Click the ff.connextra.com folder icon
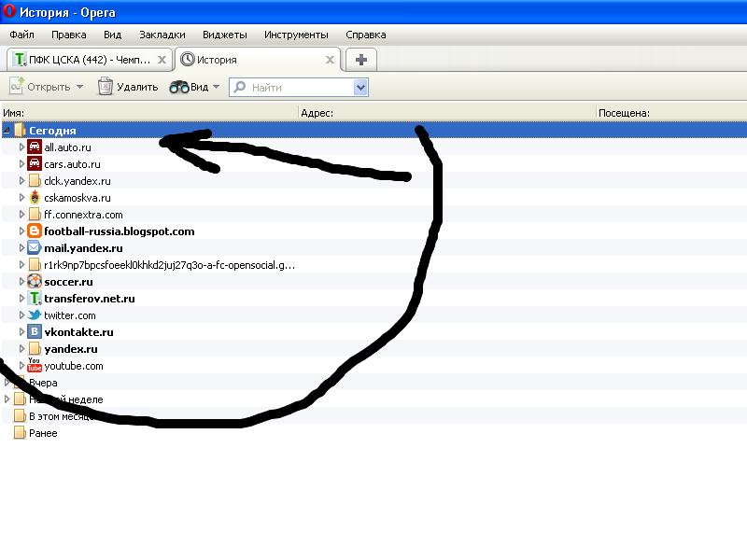This screenshot has height=560, width=747. [35, 215]
